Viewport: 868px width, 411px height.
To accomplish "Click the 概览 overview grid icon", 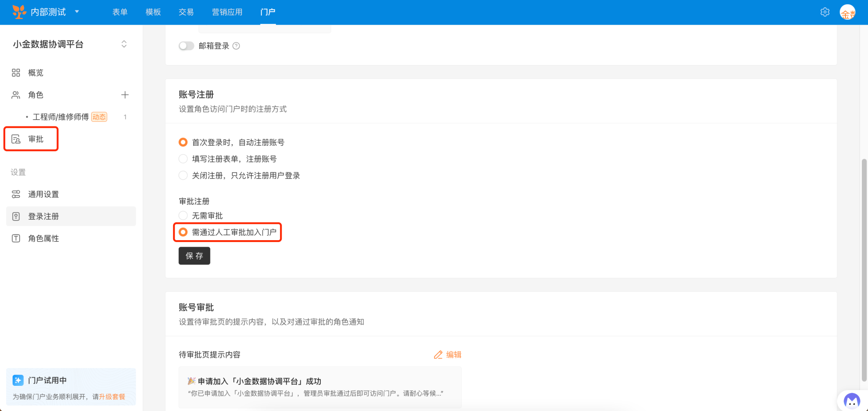I will coord(16,73).
